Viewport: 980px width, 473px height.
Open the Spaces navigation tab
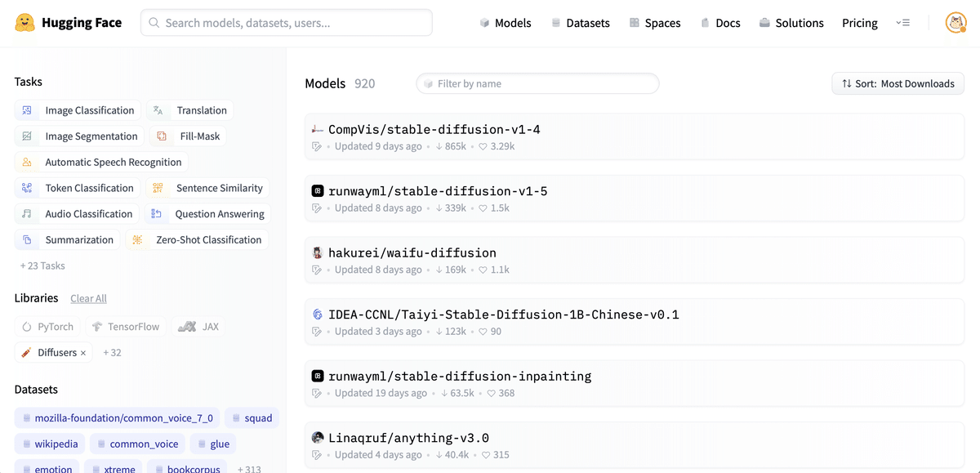coord(654,23)
